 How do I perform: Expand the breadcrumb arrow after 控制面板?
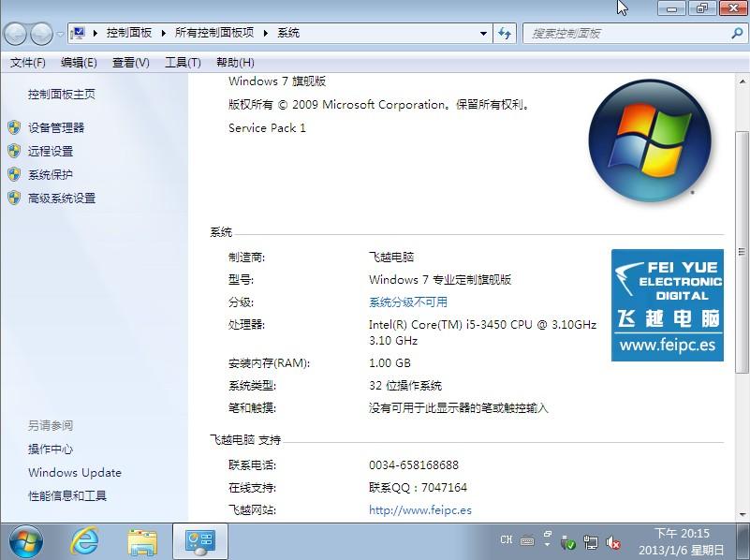(163, 33)
